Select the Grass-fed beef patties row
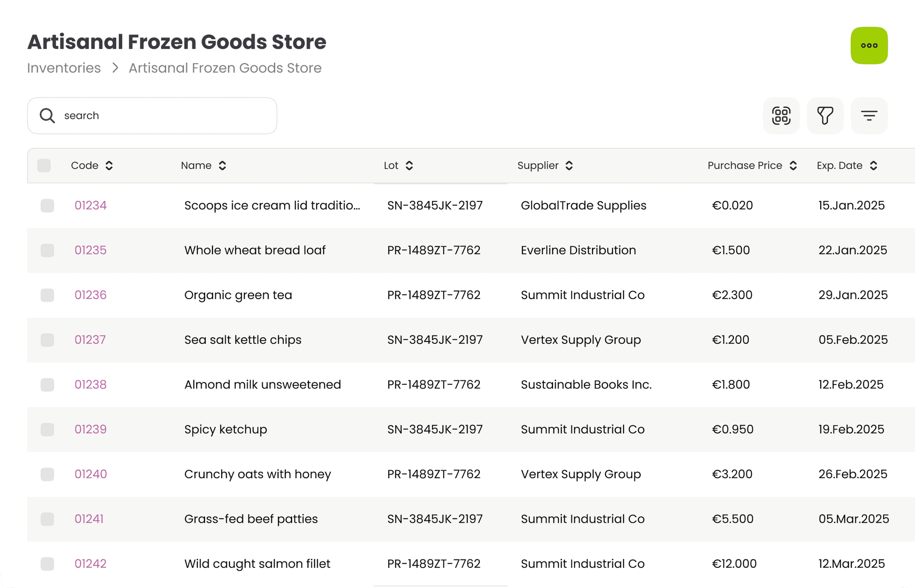The image size is (915, 588). tap(46, 519)
